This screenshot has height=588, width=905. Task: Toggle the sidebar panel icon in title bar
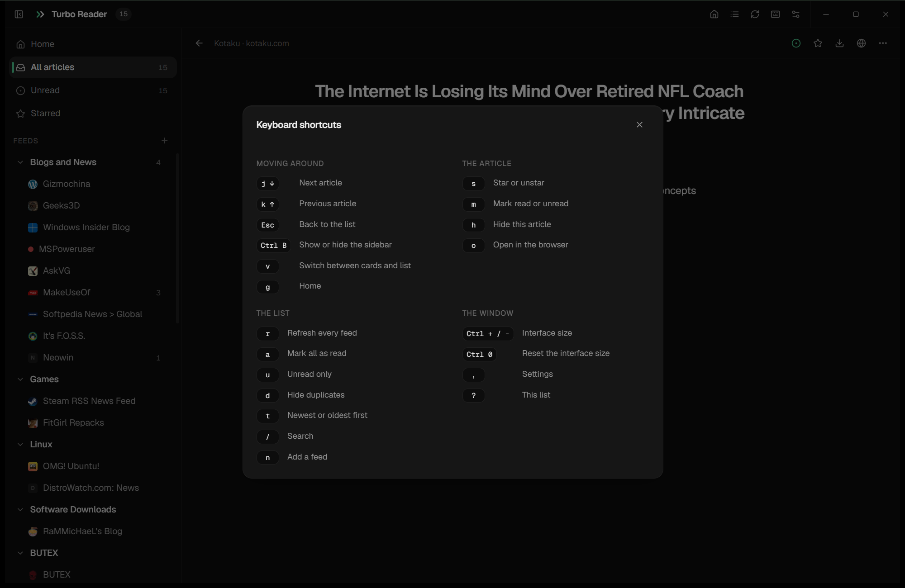(19, 14)
